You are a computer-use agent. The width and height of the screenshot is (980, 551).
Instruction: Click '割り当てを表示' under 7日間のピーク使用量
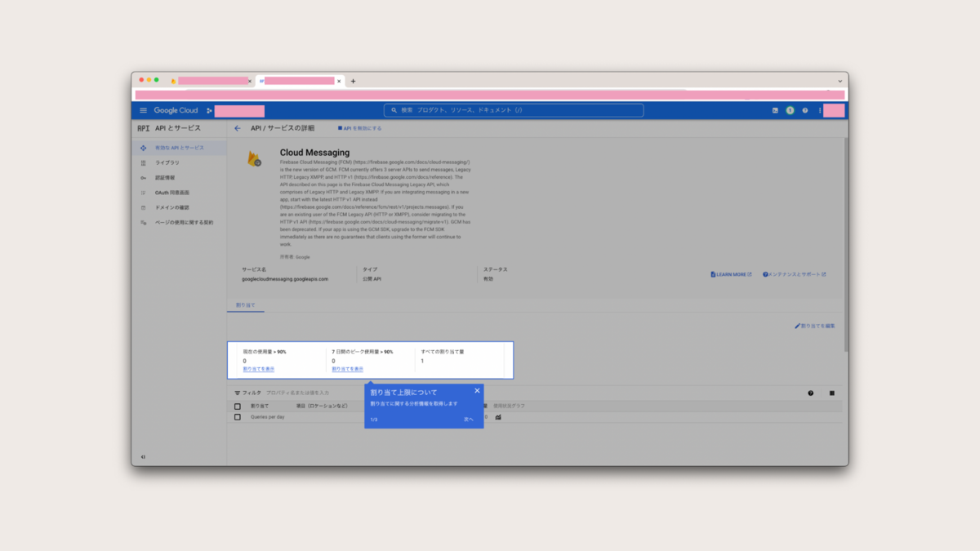tap(348, 369)
